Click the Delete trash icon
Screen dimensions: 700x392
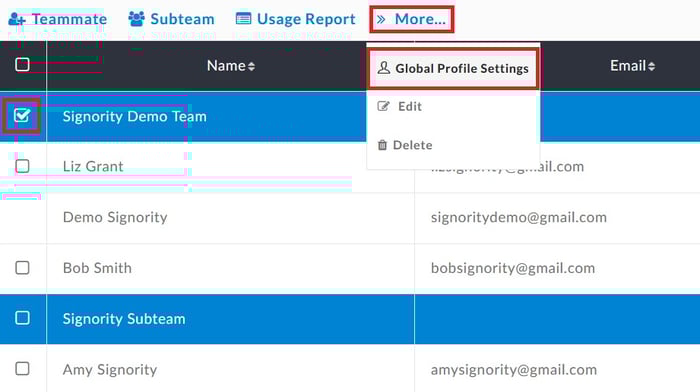click(x=382, y=145)
